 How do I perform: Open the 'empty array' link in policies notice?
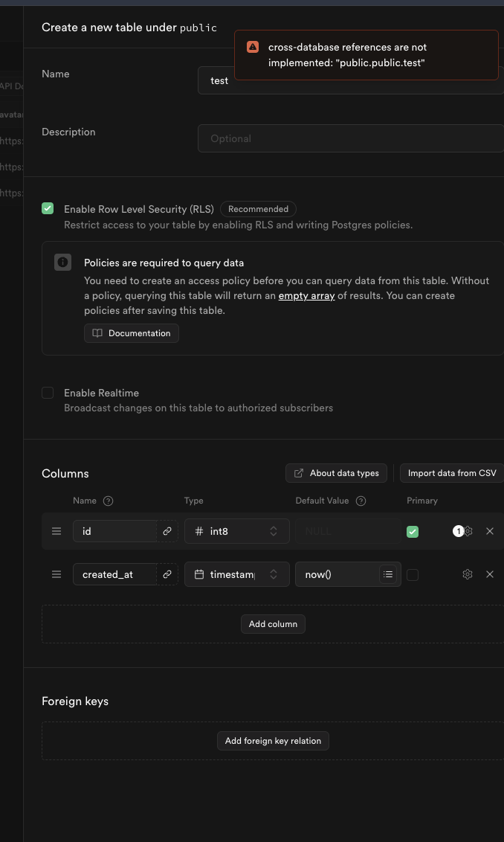coord(307,295)
